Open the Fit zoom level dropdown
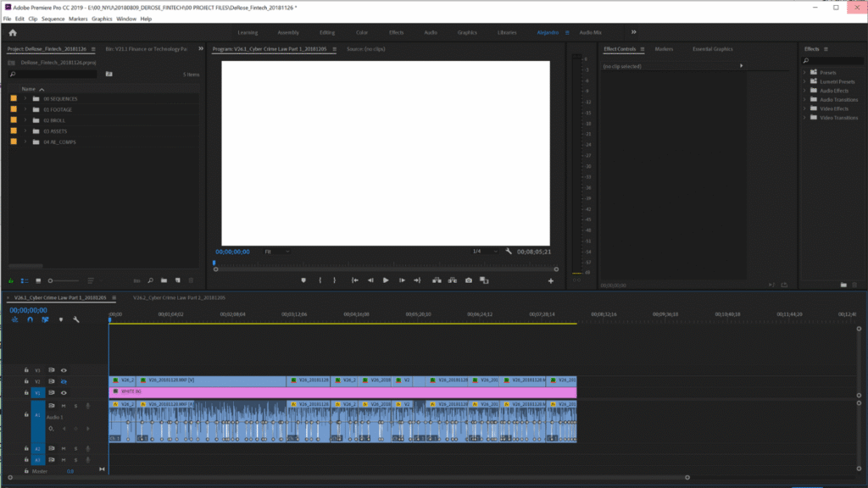This screenshot has height=488, width=868. point(277,251)
